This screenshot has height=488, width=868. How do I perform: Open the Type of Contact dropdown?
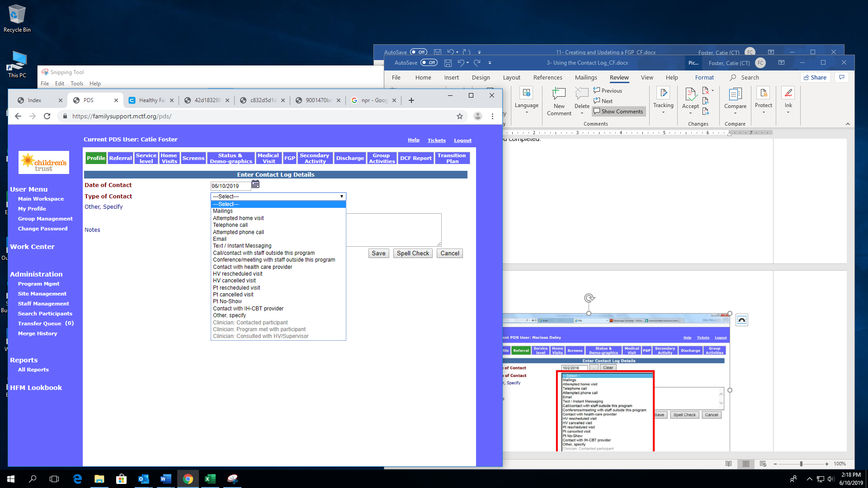point(278,196)
